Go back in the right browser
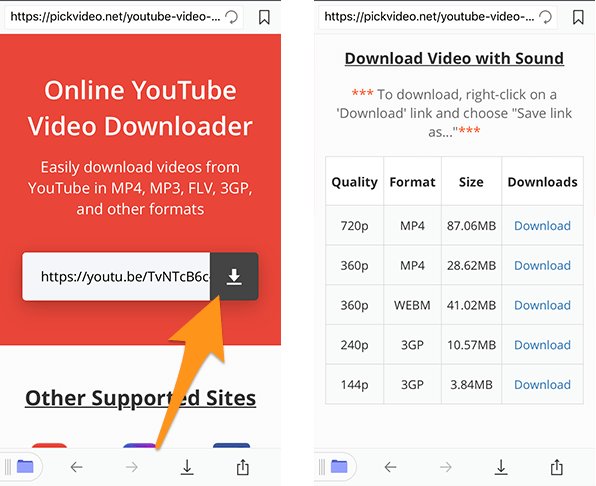596x486 pixels. (x=390, y=467)
